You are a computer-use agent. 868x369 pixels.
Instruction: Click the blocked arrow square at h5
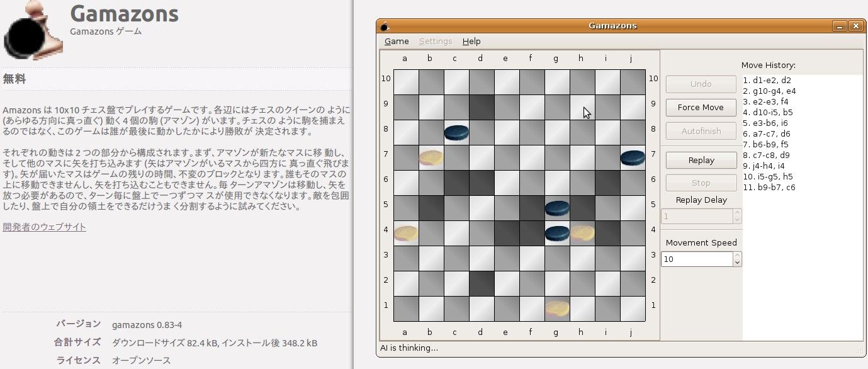tap(582, 208)
